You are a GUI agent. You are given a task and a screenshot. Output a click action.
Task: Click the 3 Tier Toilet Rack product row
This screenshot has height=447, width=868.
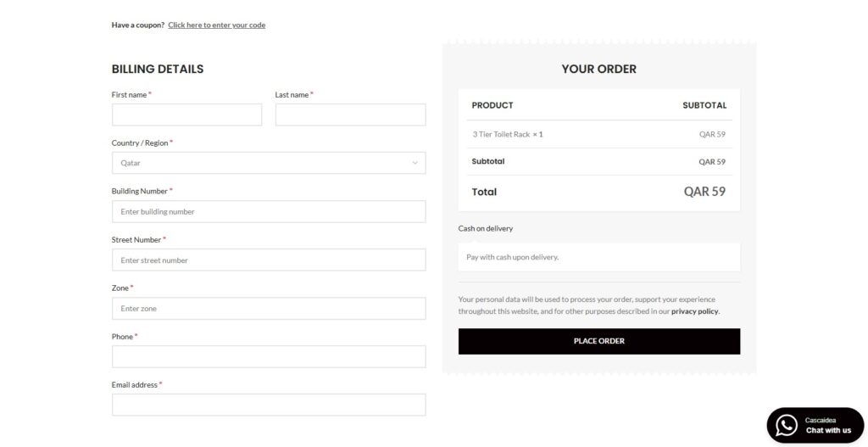pos(599,134)
